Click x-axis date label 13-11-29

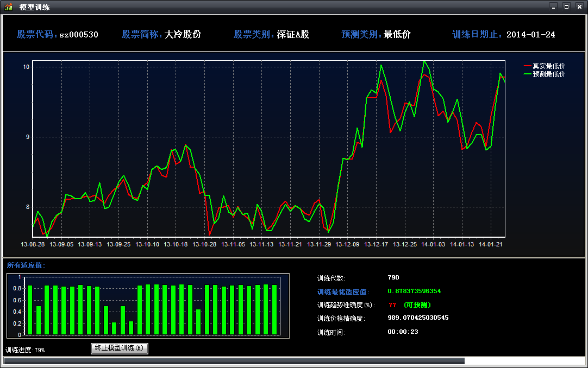(319, 244)
